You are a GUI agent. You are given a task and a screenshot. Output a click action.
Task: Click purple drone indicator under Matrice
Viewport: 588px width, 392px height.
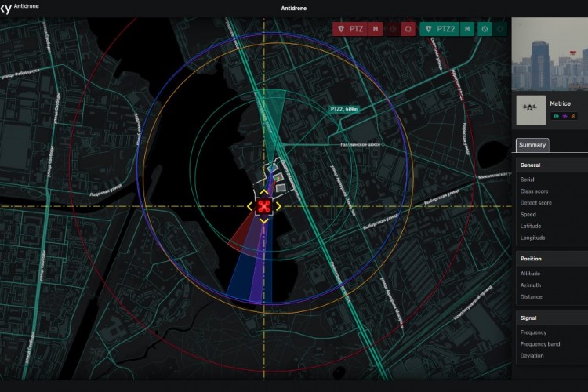pos(565,116)
